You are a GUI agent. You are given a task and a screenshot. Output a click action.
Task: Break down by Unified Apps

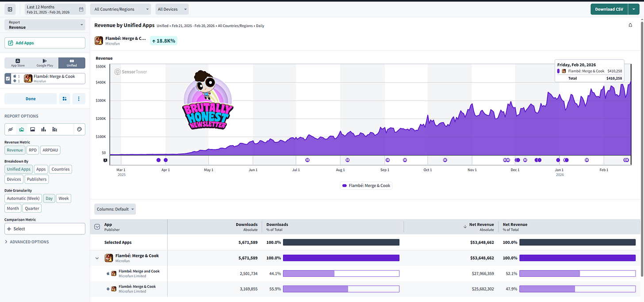click(19, 169)
